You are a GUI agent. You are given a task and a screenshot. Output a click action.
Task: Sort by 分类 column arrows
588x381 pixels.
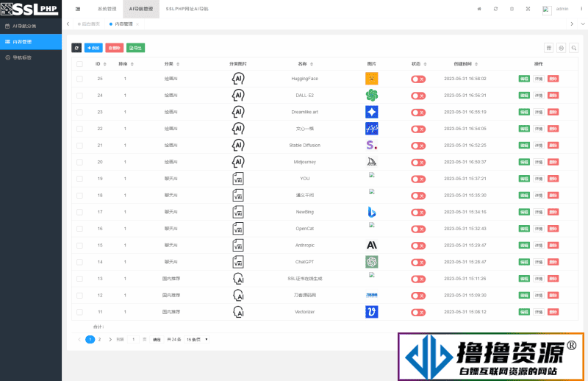pyautogui.click(x=178, y=64)
